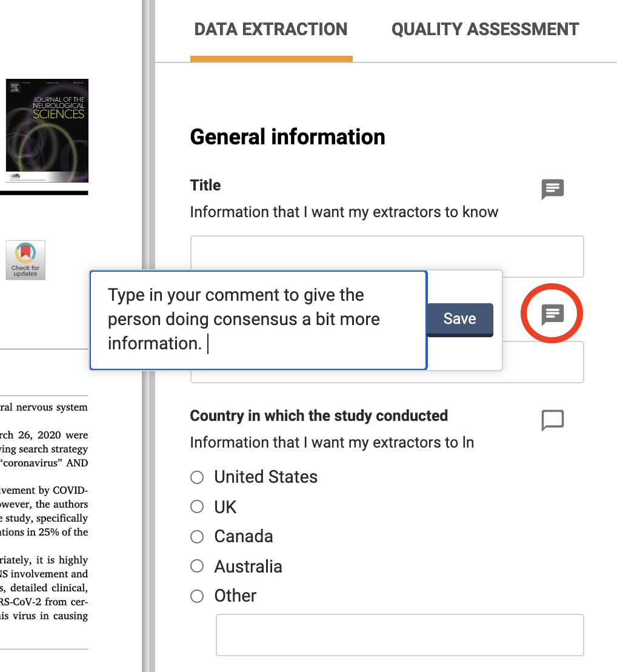Switch to the Quality Assessment tab

(485, 29)
